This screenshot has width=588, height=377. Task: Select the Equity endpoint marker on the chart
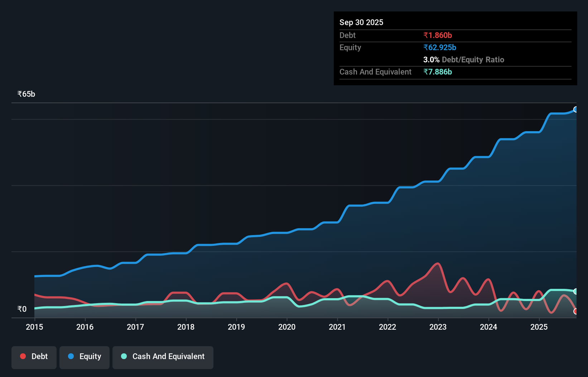pyautogui.click(x=576, y=109)
